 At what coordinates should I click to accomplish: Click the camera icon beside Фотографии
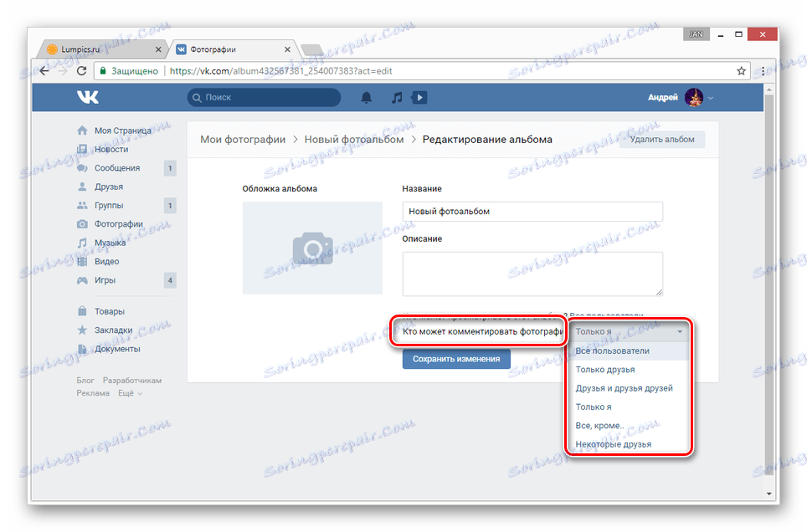(82, 224)
